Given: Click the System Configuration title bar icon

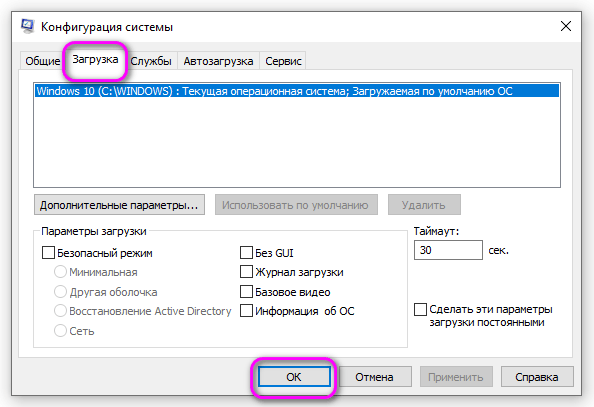Looking at the screenshot, I should (x=27, y=26).
